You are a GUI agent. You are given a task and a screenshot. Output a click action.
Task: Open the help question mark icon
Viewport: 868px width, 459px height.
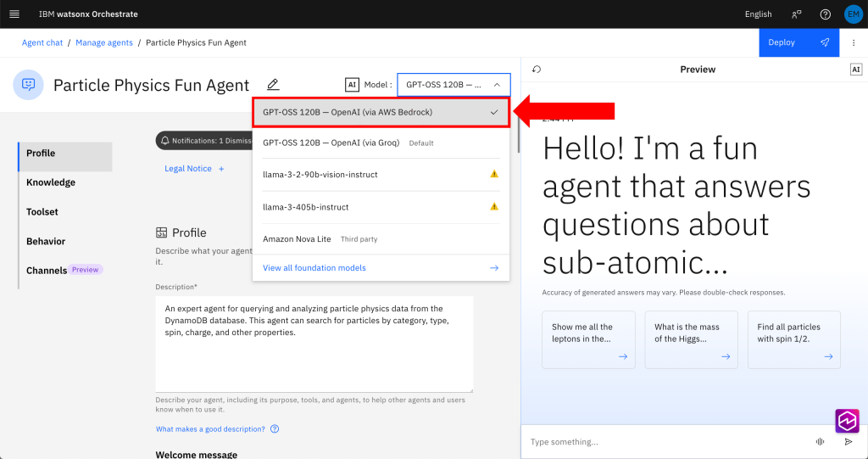click(826, 14)
